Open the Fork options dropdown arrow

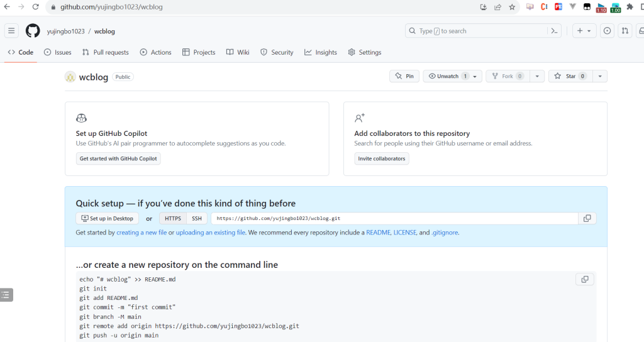pyautogui.click(x=537, y=76)
